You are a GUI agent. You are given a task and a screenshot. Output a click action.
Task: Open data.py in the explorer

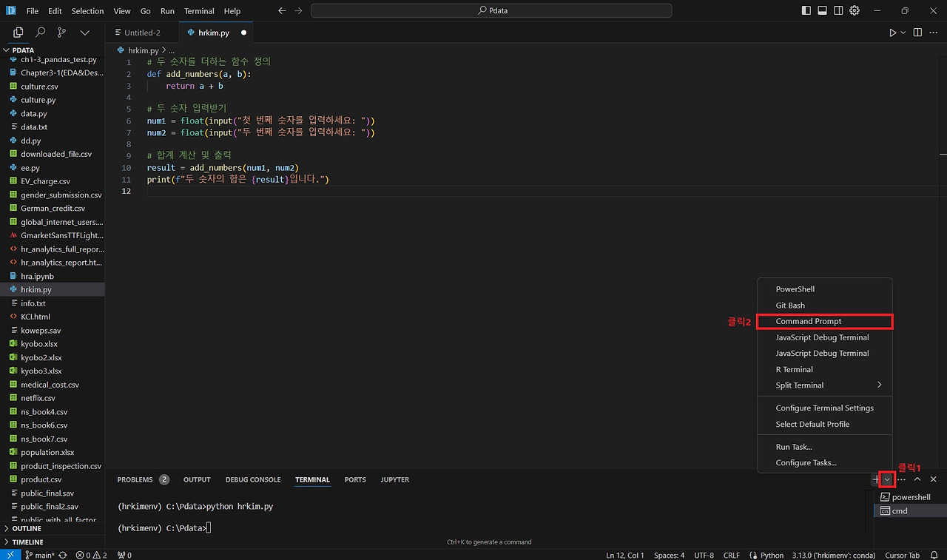tap(52, 114)
